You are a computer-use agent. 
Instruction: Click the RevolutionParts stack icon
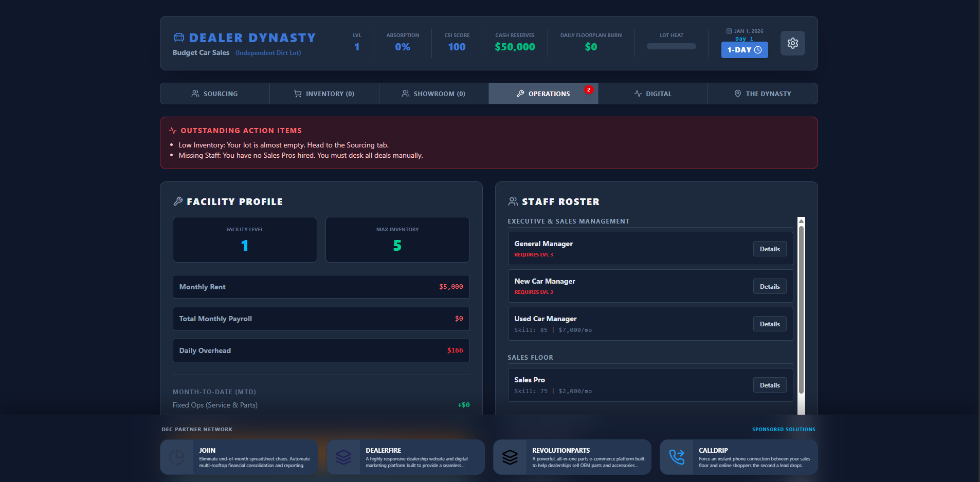tap(510, 457)
